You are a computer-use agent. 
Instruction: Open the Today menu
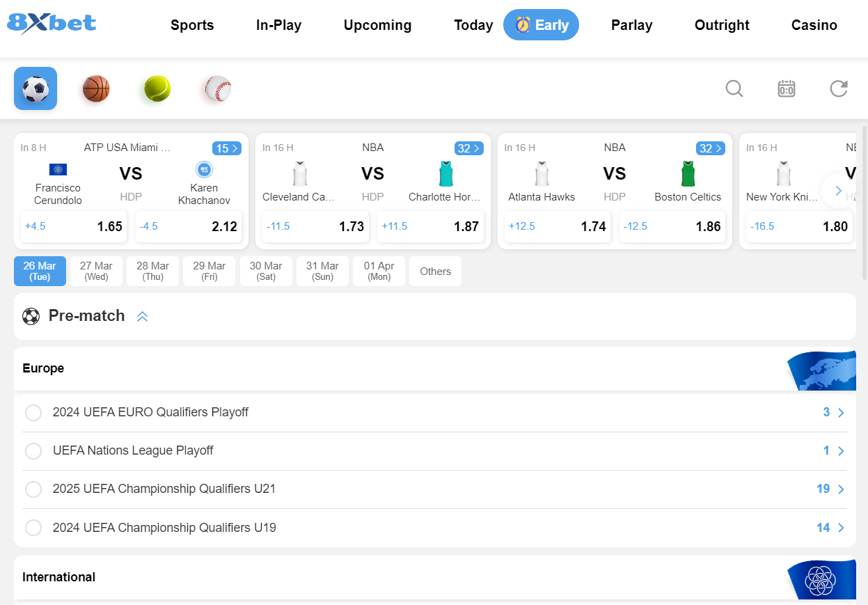click(x=473, y=25)
